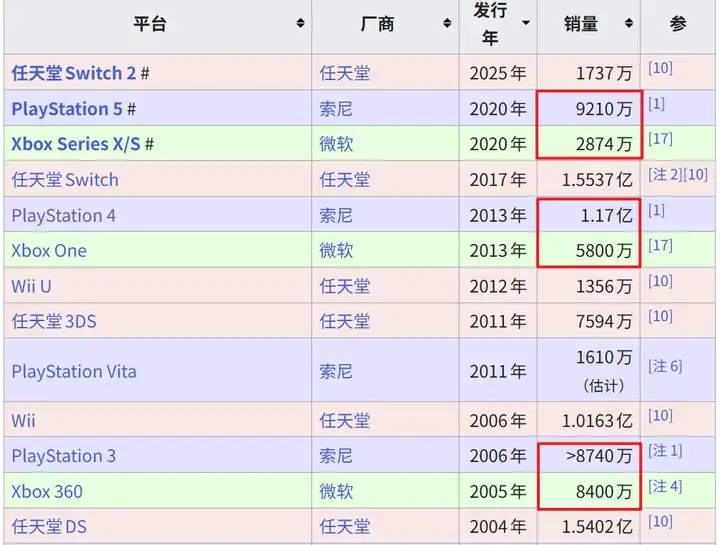Open PlayStation Vita platform link
This screenshot has height=545, width=720.
(x=74, y=371)
